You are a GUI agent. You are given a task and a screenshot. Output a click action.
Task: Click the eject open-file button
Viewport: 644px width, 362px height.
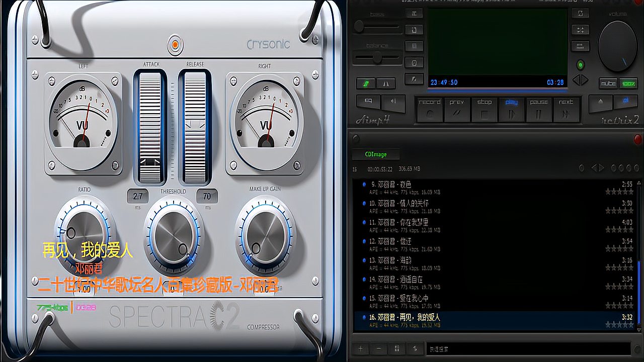point(600,102)
